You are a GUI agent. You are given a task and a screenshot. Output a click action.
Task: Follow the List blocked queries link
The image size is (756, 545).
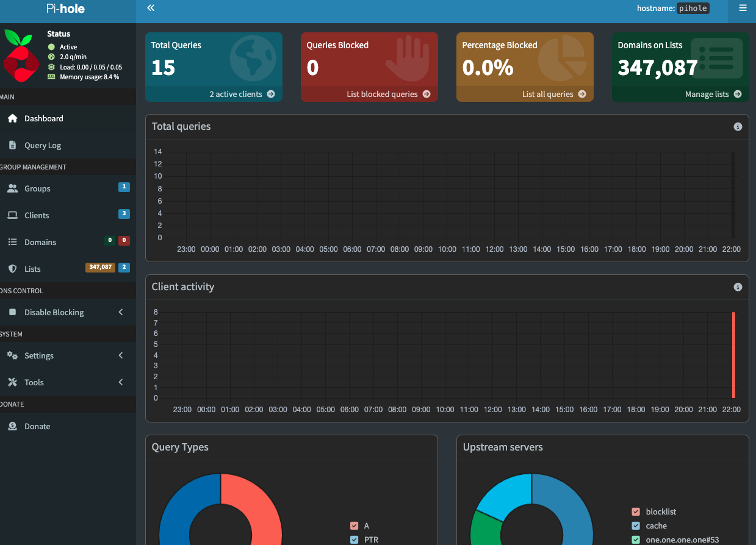point(369,94)
